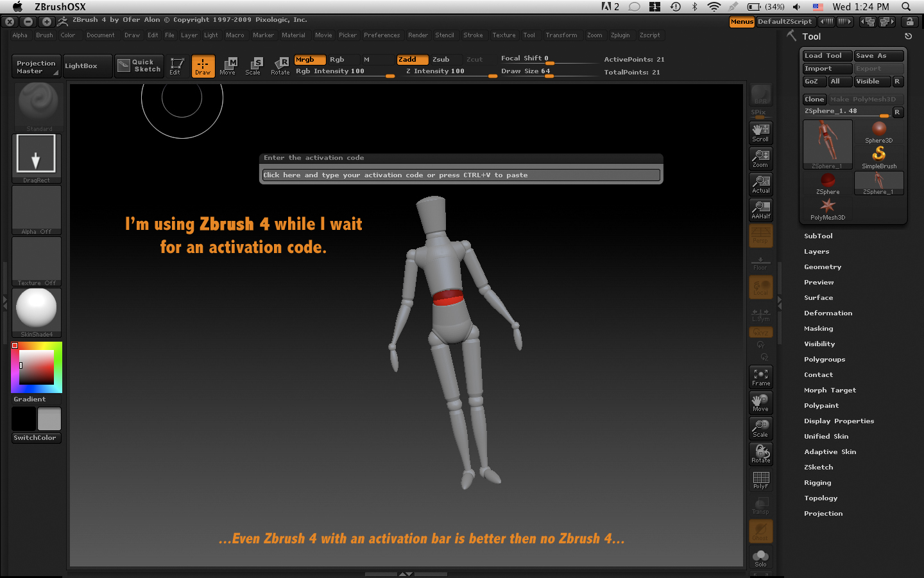The width and height of the screenshot is (924, 578).
Task: Select the PolyMesh3D star tool
Action: pyautogui.click(x=828, y=209)
